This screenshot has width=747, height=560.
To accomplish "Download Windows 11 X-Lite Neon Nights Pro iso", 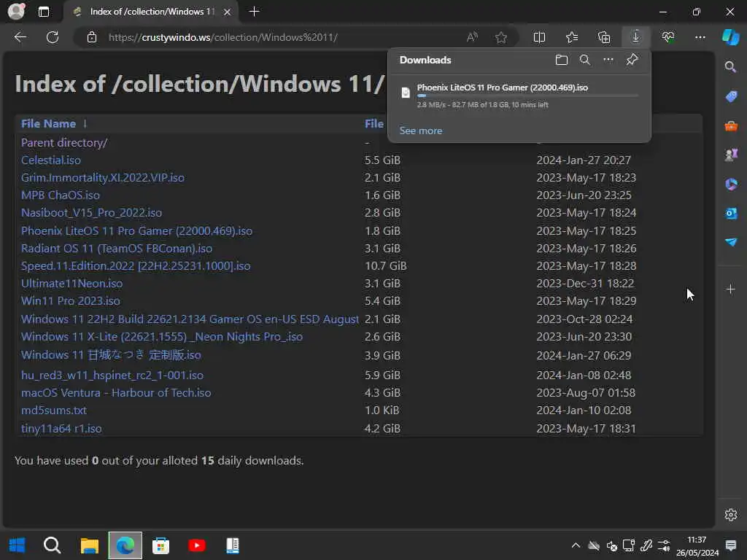I will click(162, 337).
